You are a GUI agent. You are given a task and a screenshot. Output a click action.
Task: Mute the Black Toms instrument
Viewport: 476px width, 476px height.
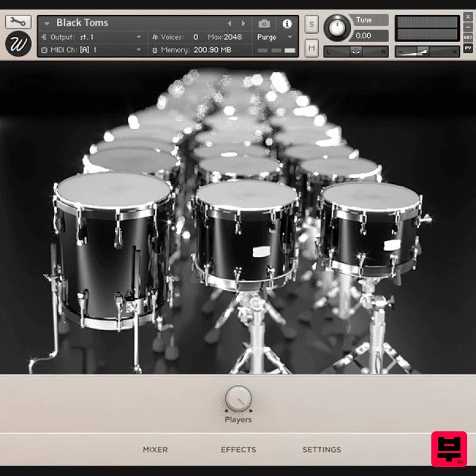click(311, 48)
